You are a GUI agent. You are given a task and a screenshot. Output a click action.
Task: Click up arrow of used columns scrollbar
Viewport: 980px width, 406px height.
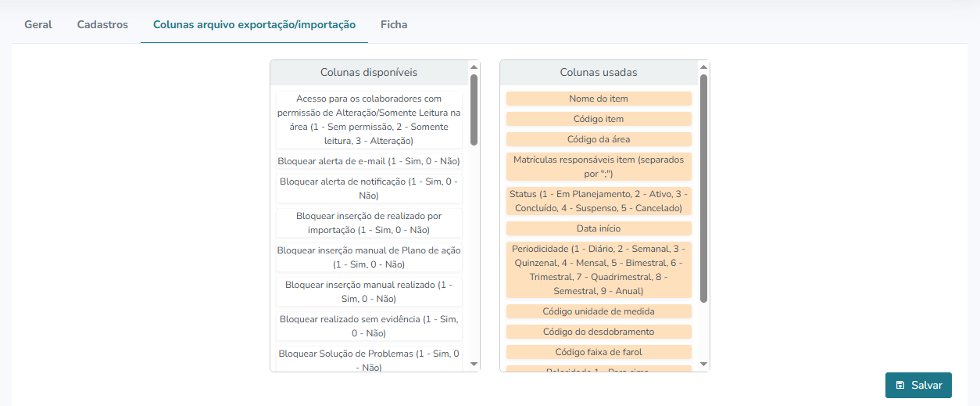(703, 67)
